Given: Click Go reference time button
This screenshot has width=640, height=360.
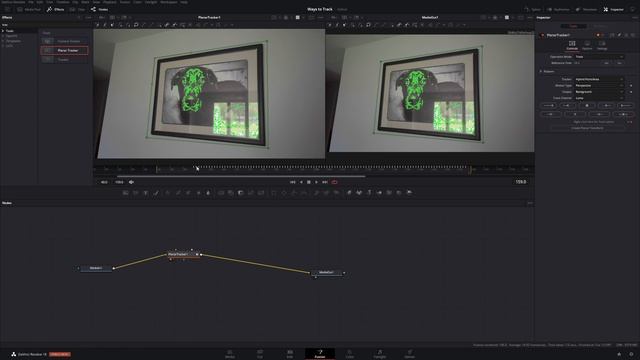Looking at the screenshot, I should (619, 63).
